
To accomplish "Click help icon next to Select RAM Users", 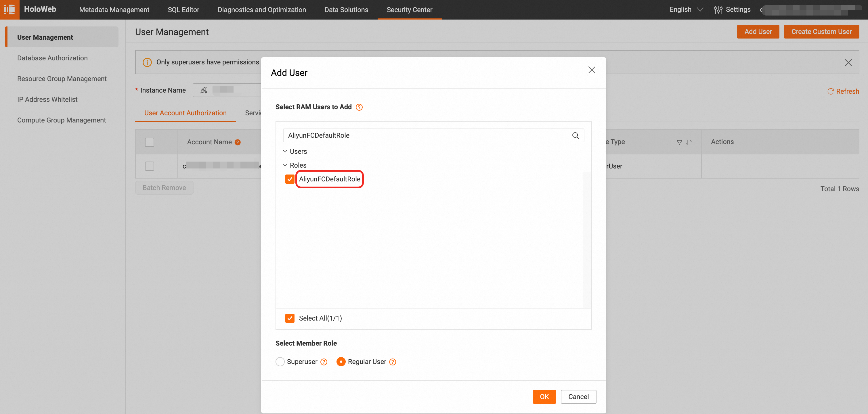I will [359, 107].
